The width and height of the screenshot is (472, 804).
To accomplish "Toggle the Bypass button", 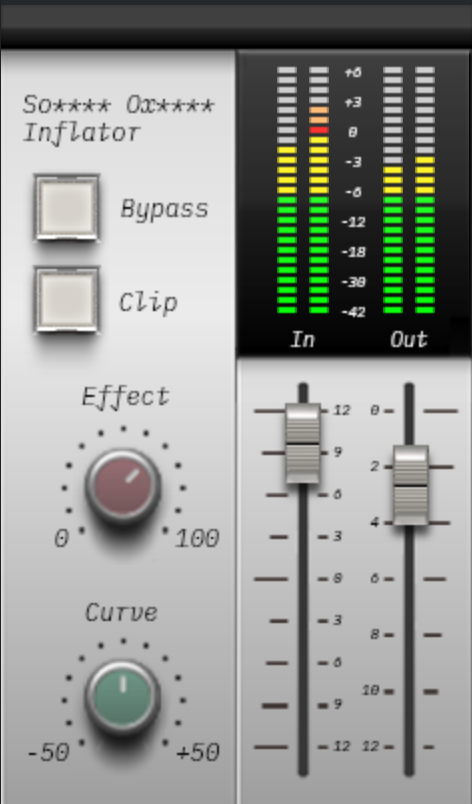I will click(x=67, y=208).
